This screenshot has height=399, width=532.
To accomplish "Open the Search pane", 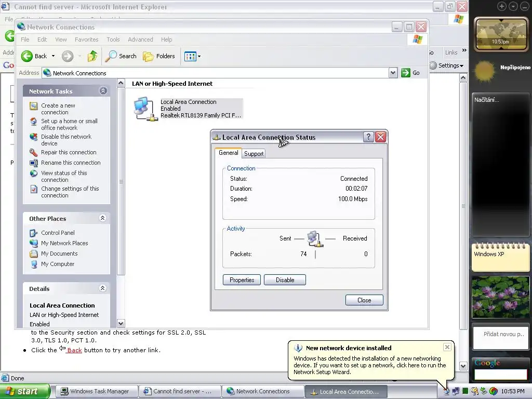I will [x=121, y=56].
